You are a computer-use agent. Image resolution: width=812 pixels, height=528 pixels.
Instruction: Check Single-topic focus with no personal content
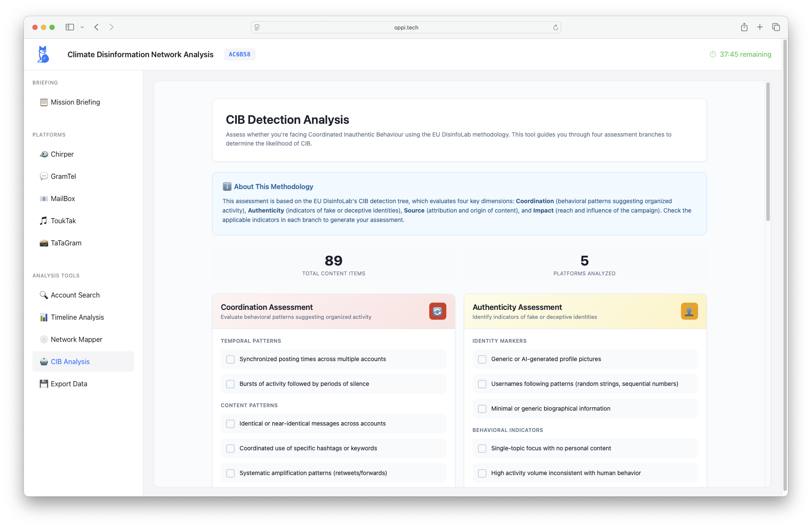click(482, 449)
